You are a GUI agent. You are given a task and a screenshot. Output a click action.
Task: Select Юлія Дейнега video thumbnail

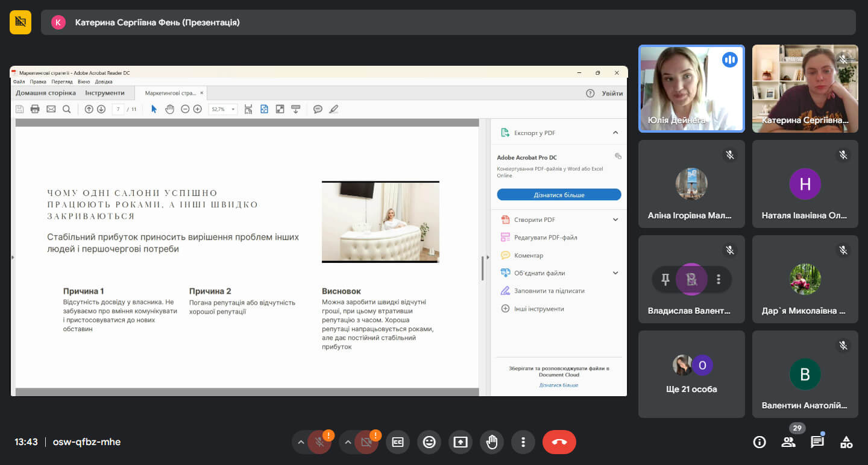coord(691,88)
